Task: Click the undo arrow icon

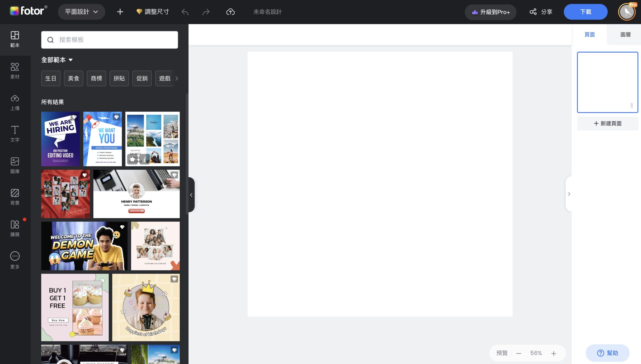Action: click(185, 12)
